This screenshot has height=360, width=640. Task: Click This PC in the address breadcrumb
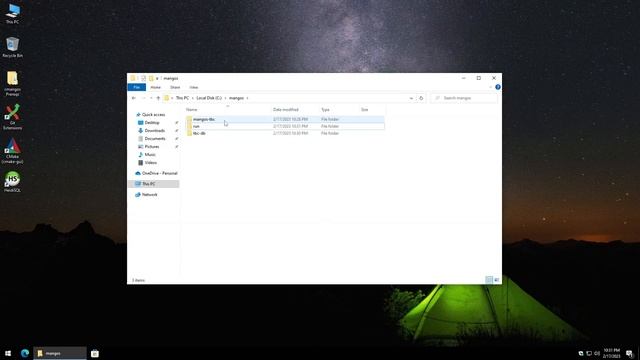click(182, 98)
